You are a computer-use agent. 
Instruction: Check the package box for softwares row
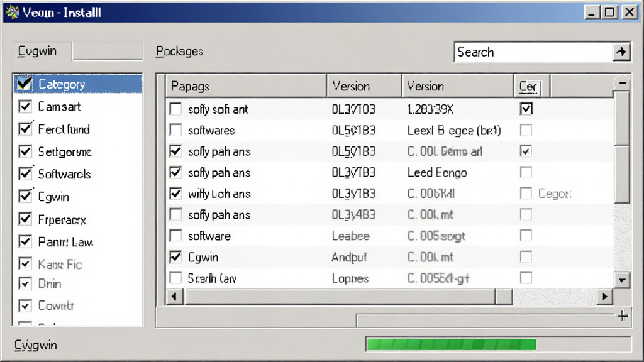[175, 130]
